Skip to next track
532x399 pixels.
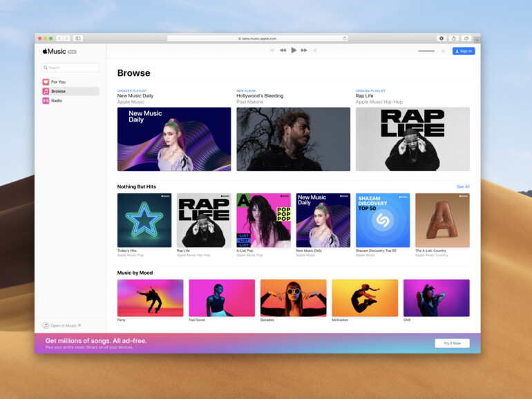coord(304,50)
